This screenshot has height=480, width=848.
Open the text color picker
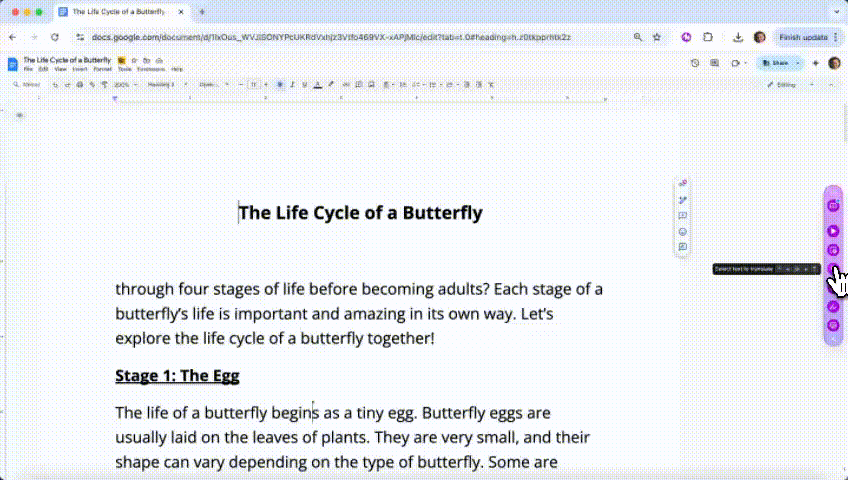point(317,85)
